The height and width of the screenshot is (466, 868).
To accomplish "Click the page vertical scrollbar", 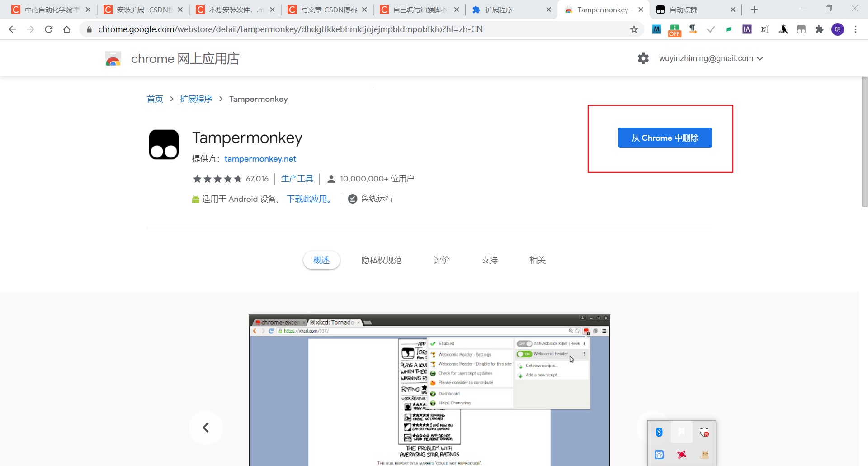I will (864, 142).
